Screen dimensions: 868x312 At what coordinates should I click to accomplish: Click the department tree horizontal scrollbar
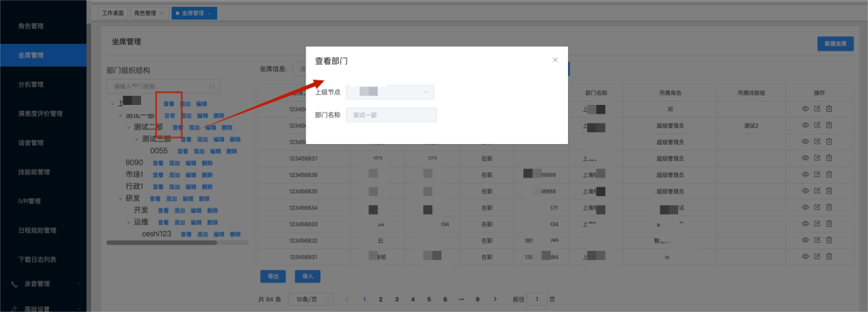point(162,242)
